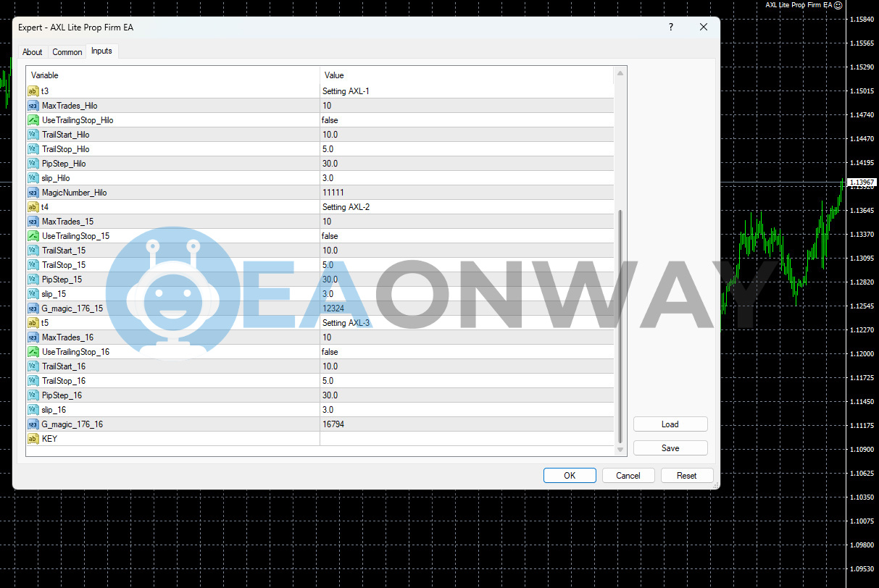The height and width of the screenshot is (588, 879).
Task: Click the vertical scrollbar thumb of inputs list
Action: click(620, 327)
